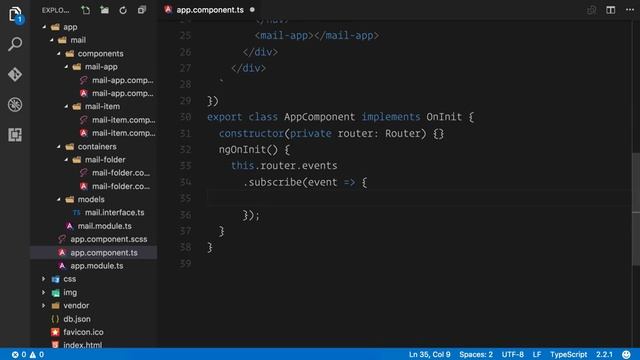
Task: Open the editor's more actions menu
Action: tap(630, 10)
